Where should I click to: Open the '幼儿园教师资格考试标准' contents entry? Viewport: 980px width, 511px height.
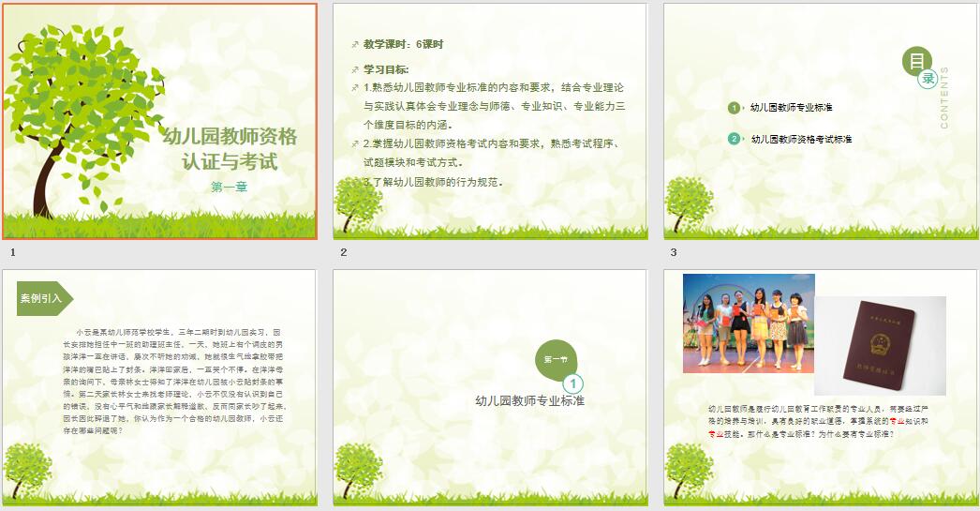pyautogui.click(x=801, y=139)
